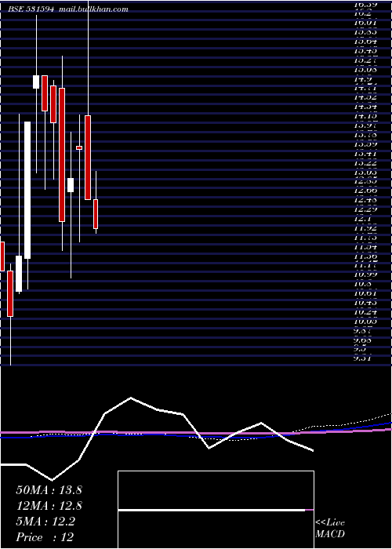Select the 13.41 price axis label
Image resolution: width=392 pixels, height=549 pixels.
point(366,154)
